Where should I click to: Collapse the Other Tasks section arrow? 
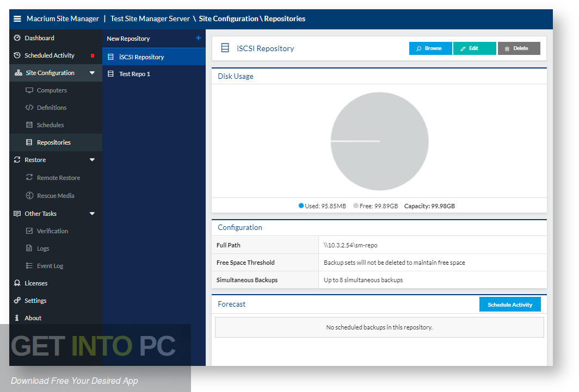tap(93, 214)
